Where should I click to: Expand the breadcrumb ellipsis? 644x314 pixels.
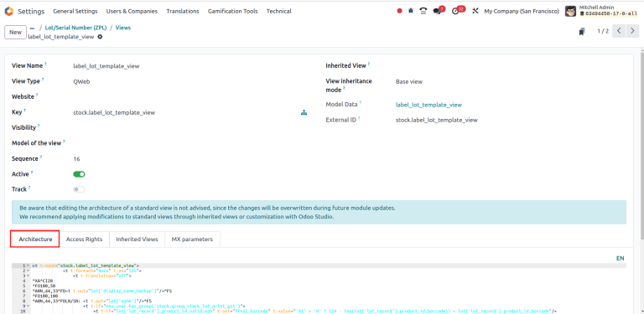(x=33, y=28)
